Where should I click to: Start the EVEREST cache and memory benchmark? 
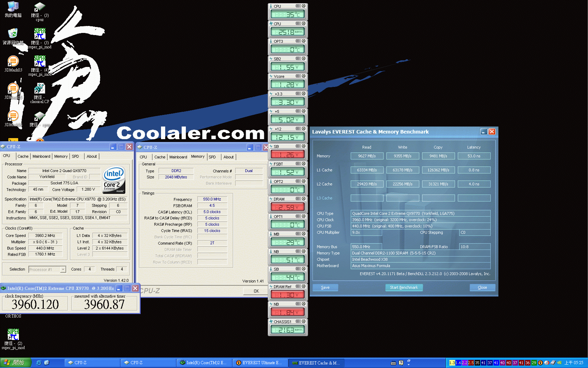point(404,287)
